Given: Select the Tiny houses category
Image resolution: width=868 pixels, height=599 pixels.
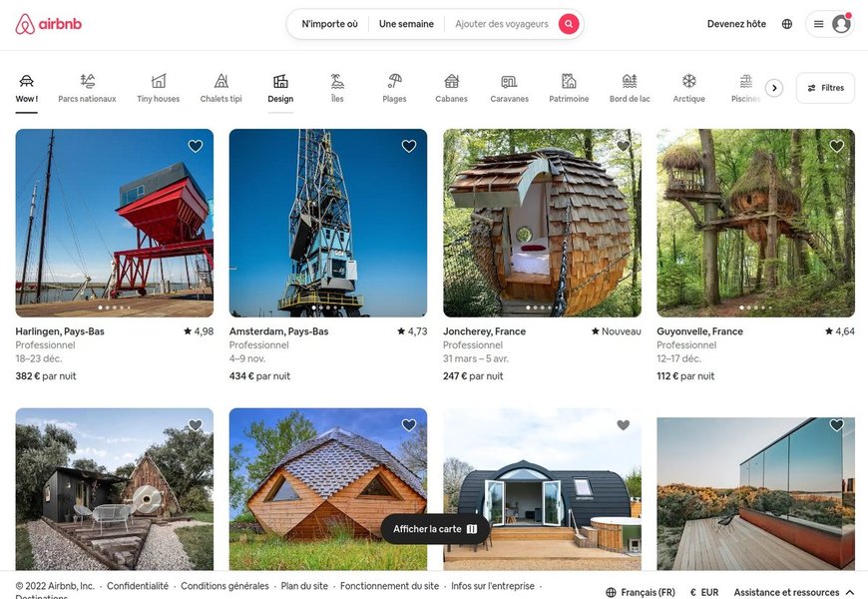Looking at the screenshot, I should click(159, 89).
